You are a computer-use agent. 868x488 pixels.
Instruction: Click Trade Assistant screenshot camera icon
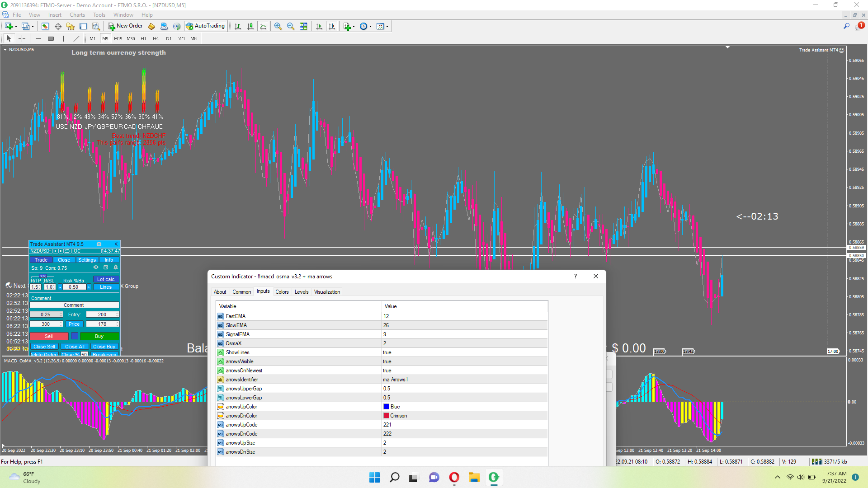click(99, 244)
